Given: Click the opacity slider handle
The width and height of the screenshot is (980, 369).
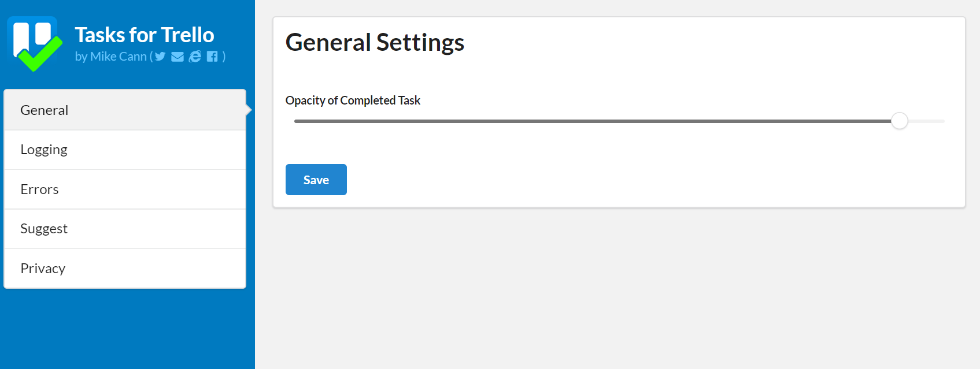Looking at the screenshot, I should point(899,121).
